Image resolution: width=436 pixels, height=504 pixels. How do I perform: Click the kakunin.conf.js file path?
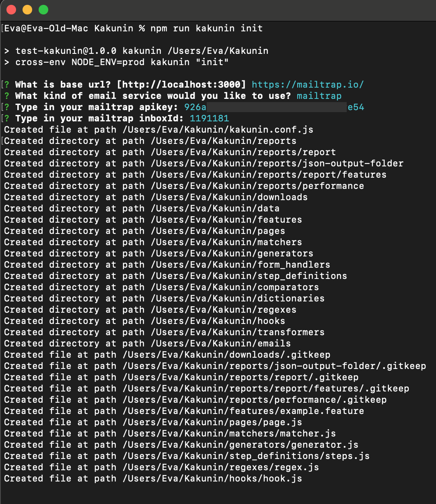coord(218,130)
